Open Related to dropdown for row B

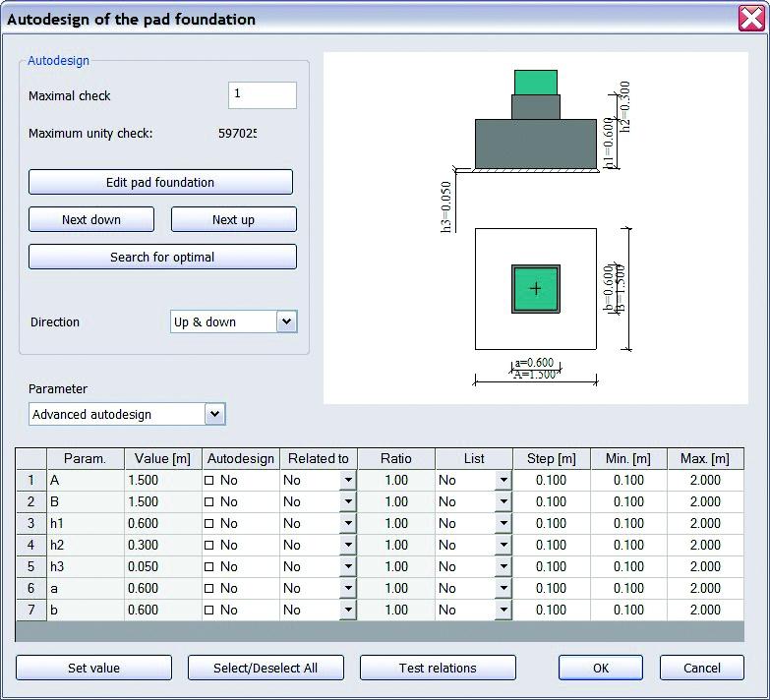[x=347, y=502]
